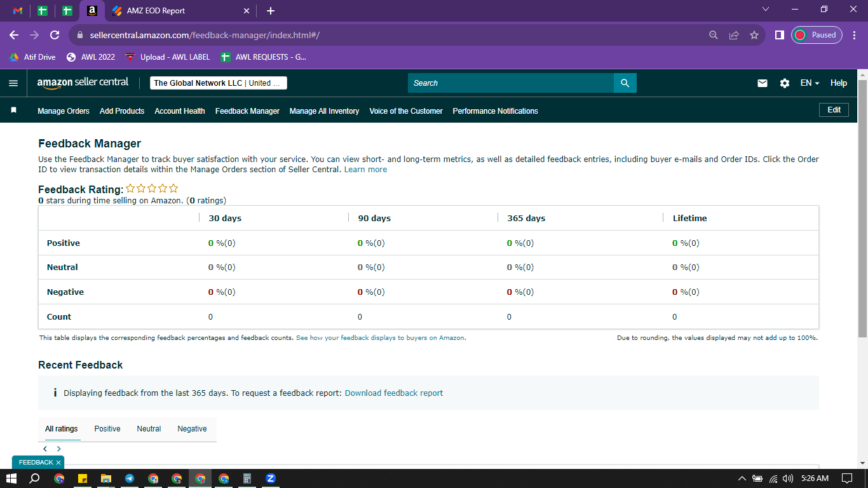868x488 pixels.
Task: Open The Global Network LLC account switcher
Action: click(219, 83)
